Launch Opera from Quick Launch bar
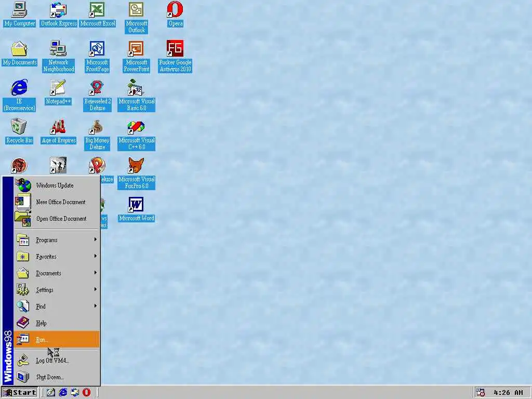 click(87, 393)
